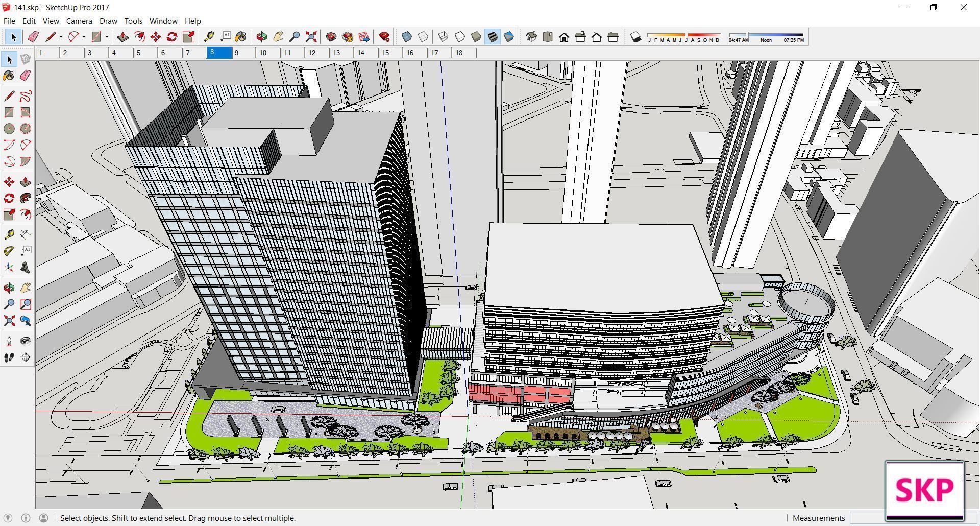Open the 3D Warehouse
The height and width of the screenshot is (526, 980).
pyautogui.click(x=331, y=37)
